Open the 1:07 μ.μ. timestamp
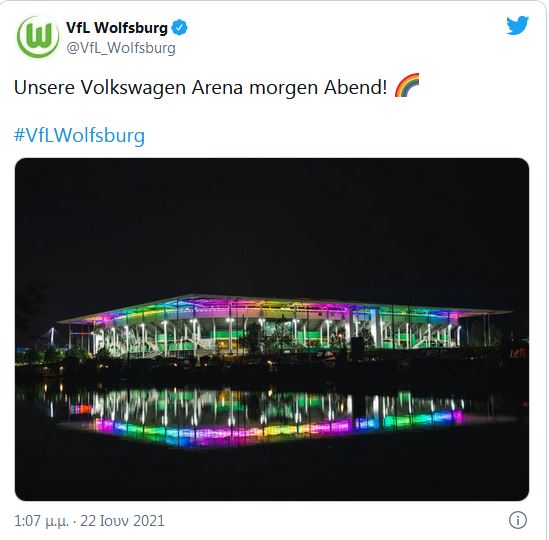The width and height of the screenshot is (549, 540). click(41, 521)
